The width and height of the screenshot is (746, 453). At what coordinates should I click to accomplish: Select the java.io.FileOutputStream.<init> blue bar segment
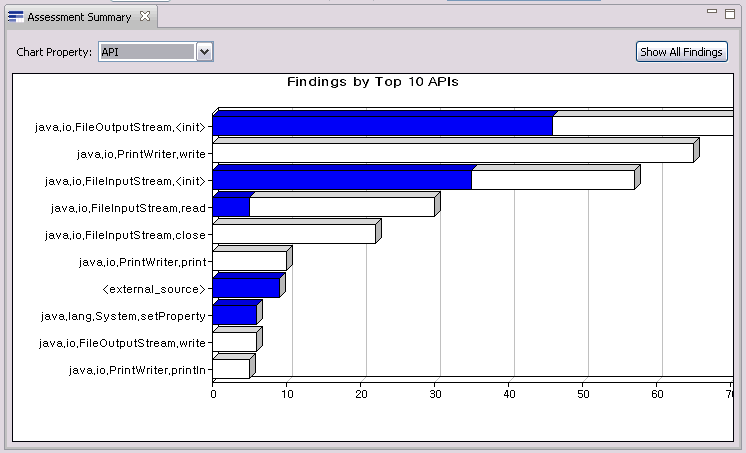[383, 126]
